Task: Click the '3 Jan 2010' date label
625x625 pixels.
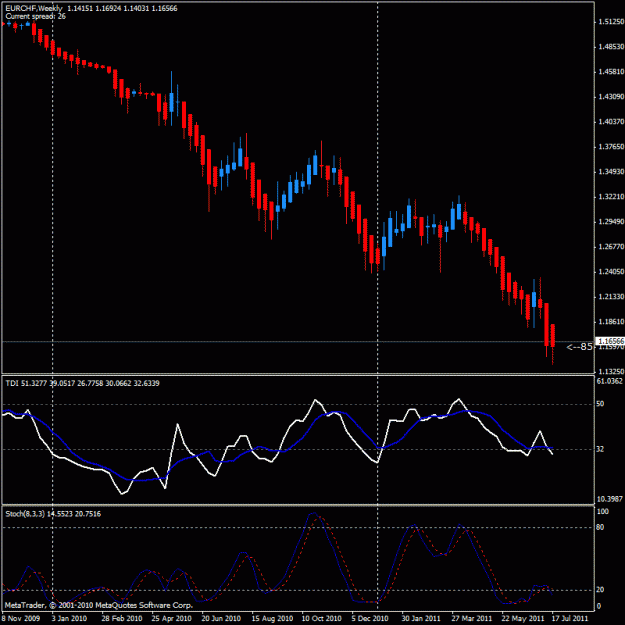Action: point(69,619)
